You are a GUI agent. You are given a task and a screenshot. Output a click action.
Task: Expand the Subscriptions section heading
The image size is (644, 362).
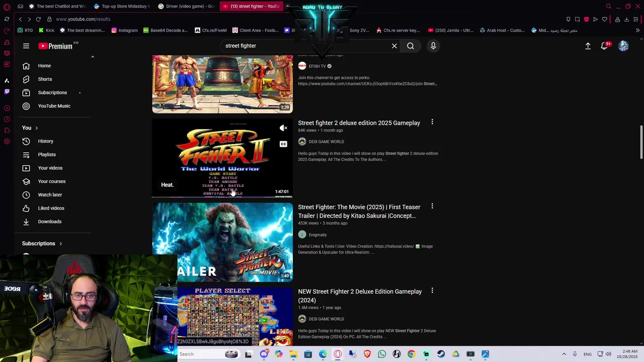pyautogui.click(x=42, y=243)
